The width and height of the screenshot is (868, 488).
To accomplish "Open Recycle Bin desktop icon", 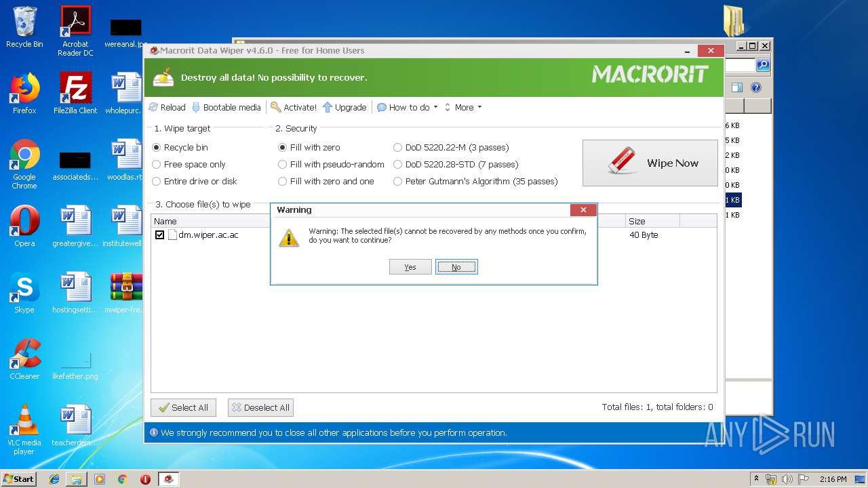I will pos(24,27).
